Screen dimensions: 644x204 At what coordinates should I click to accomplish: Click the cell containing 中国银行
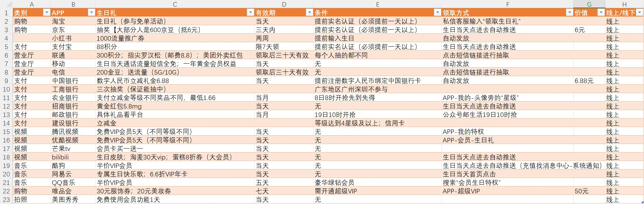pyautogui.click(x=73, y=81)
